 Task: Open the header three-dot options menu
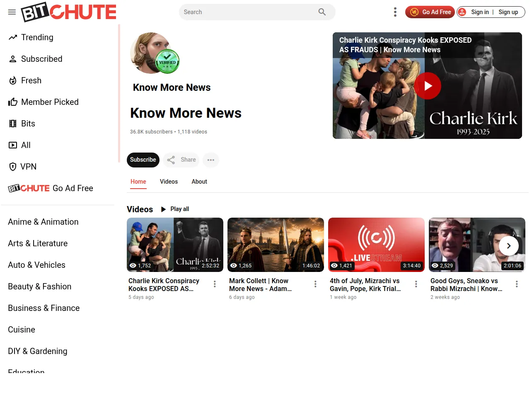(x=395, y=12)
